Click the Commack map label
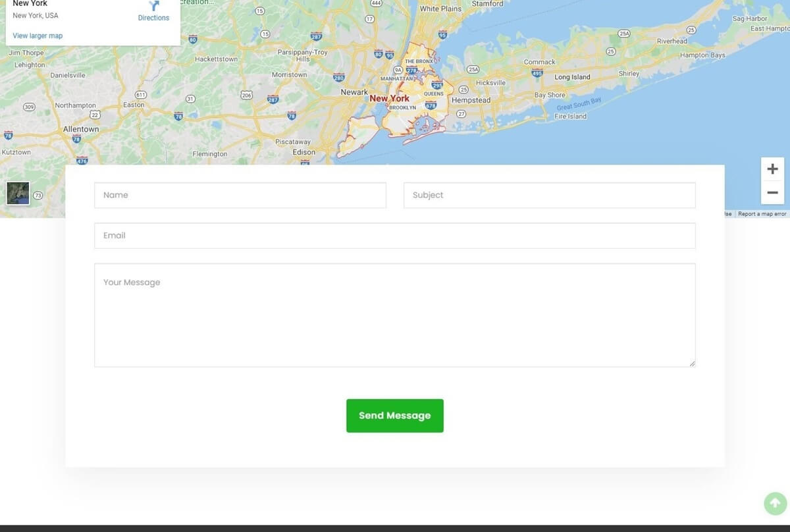The width and height of the screenshot is (790, 532). click(540, 62)
